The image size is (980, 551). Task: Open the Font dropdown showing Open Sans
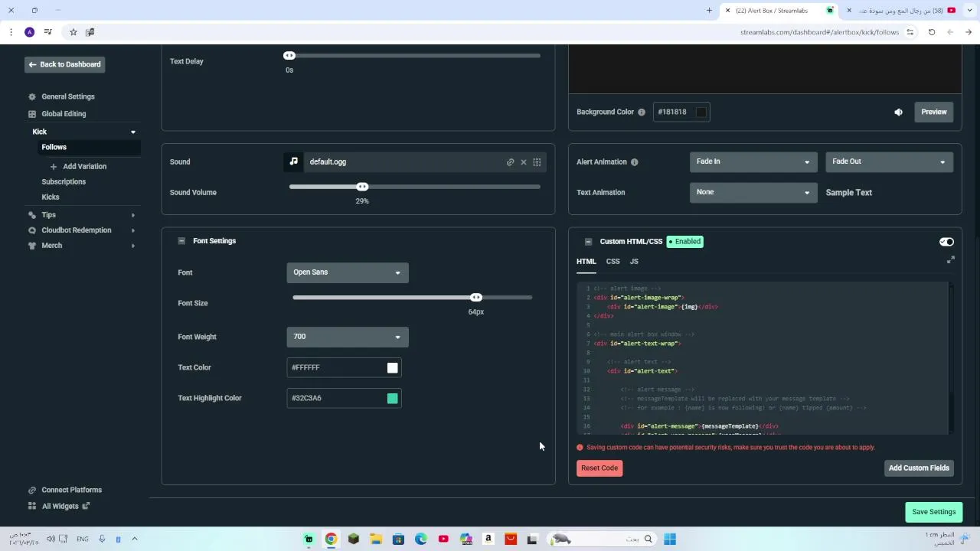click(x=348, y=272)
